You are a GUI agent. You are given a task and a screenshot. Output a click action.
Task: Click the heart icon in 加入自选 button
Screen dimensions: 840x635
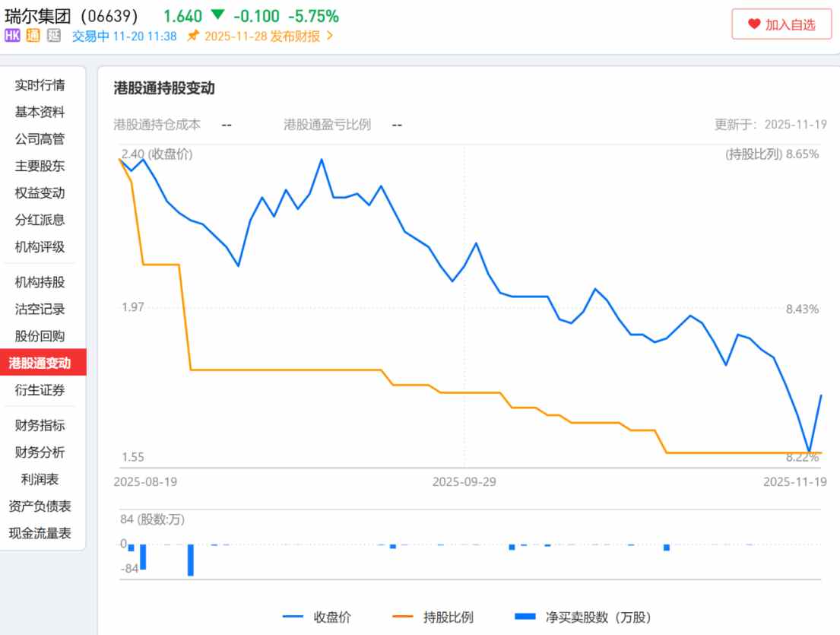[x=753, y=24]
